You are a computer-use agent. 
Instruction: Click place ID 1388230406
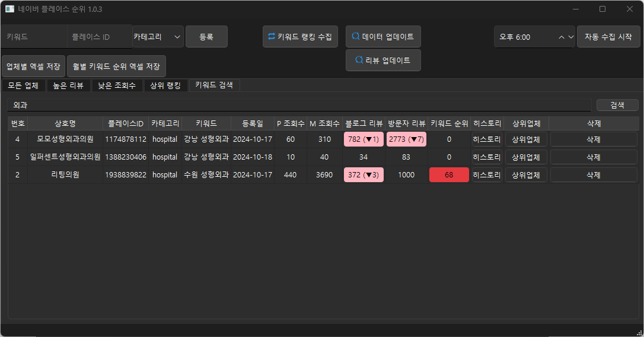click(x=126, y=157)
